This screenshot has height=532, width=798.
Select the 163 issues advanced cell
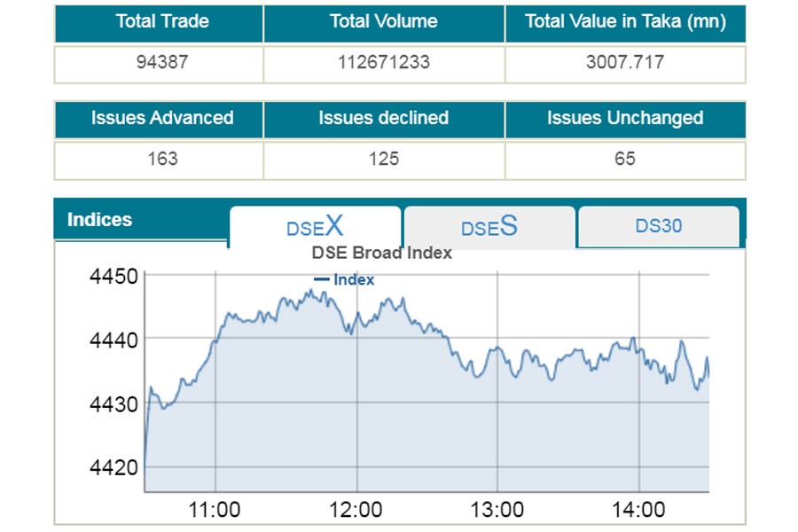click(162, 159)
